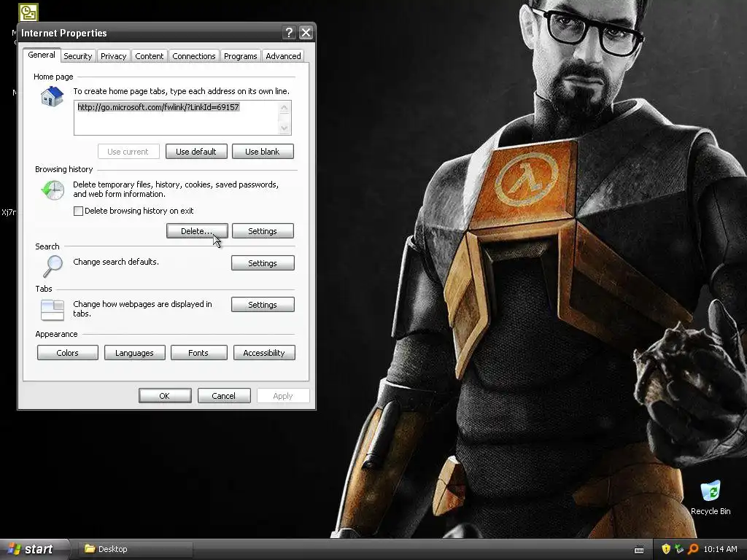Select the Programs tab
The width and height of the screenshot is (747, 560).
(x=241, y=56)
